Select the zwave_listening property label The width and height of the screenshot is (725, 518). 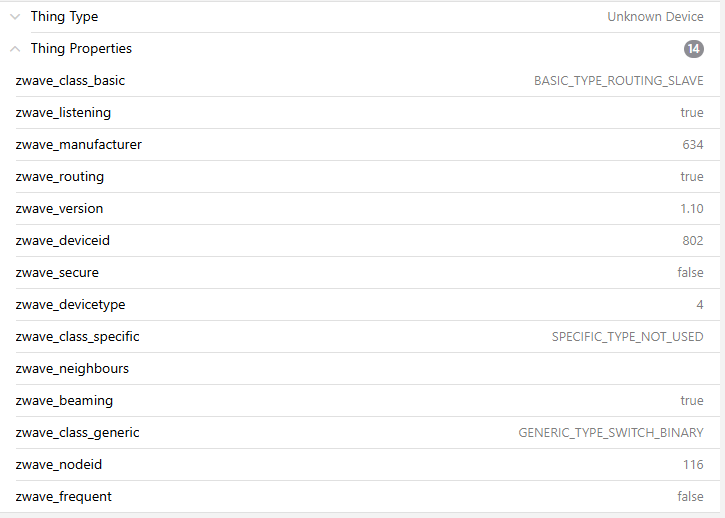pos(63,113)
